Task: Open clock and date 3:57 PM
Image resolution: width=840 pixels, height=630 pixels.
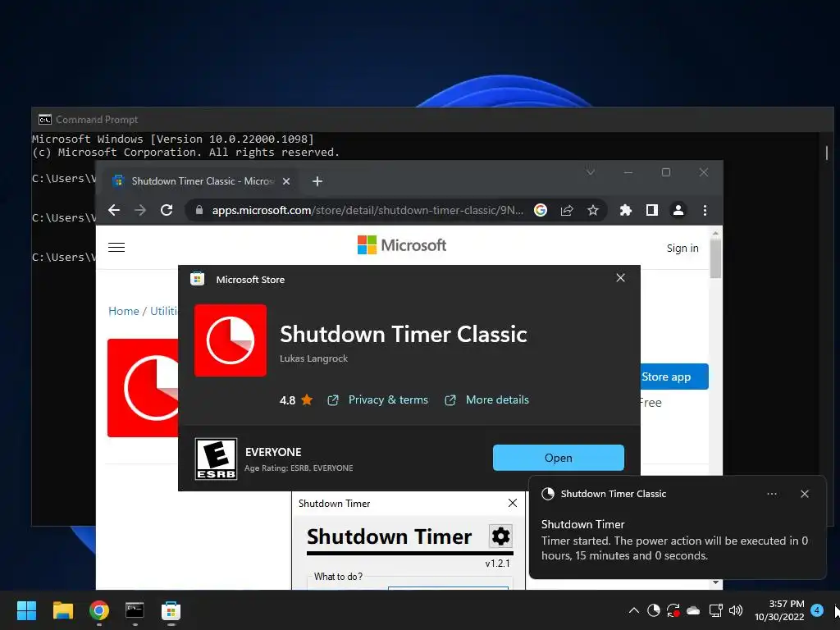Action: coord(779,610)
